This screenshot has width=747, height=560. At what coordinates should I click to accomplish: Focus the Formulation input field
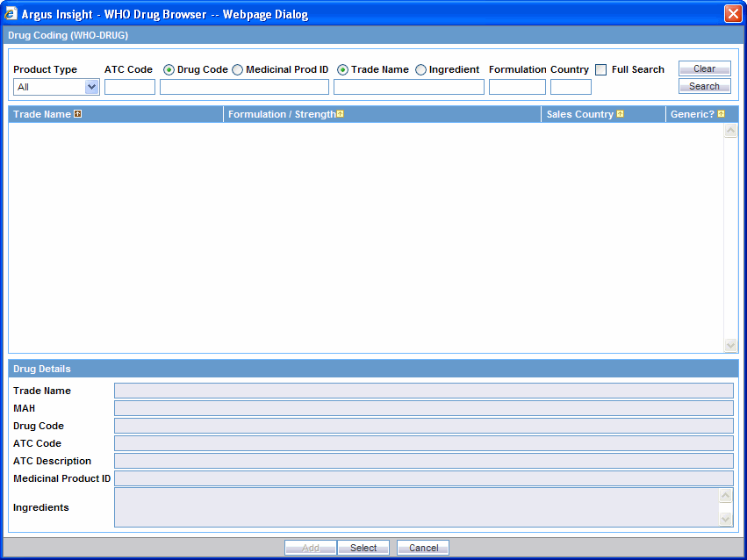(517, 87)
